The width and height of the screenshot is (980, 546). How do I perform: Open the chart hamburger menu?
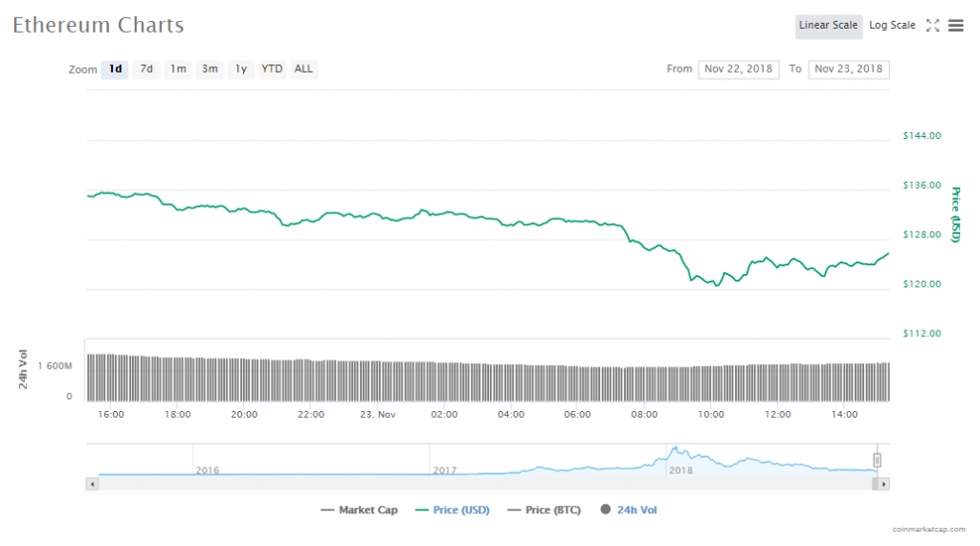point(955,26)
